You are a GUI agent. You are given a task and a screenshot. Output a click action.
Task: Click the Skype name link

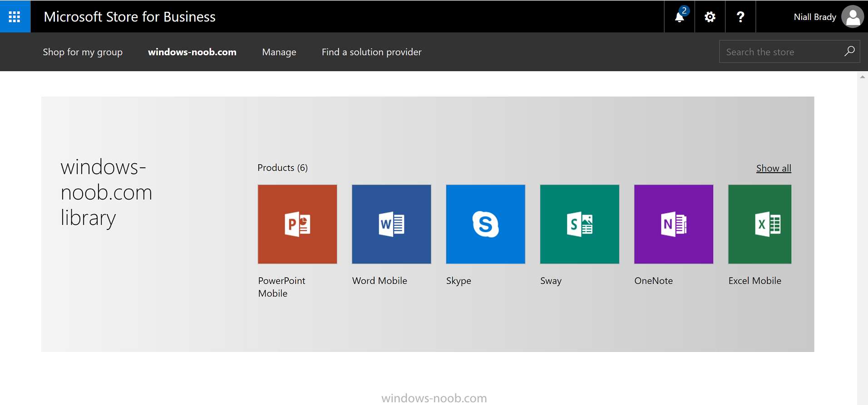(459, 281)
